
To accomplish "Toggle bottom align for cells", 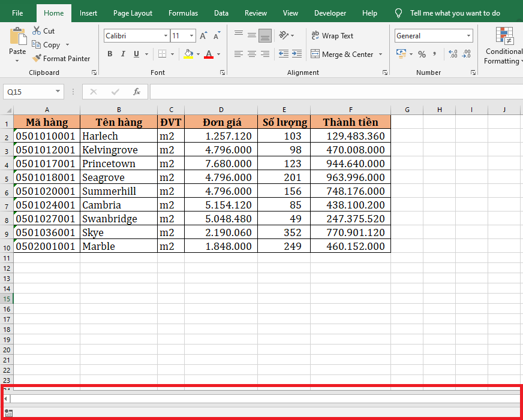I will [x=264, y=36].
